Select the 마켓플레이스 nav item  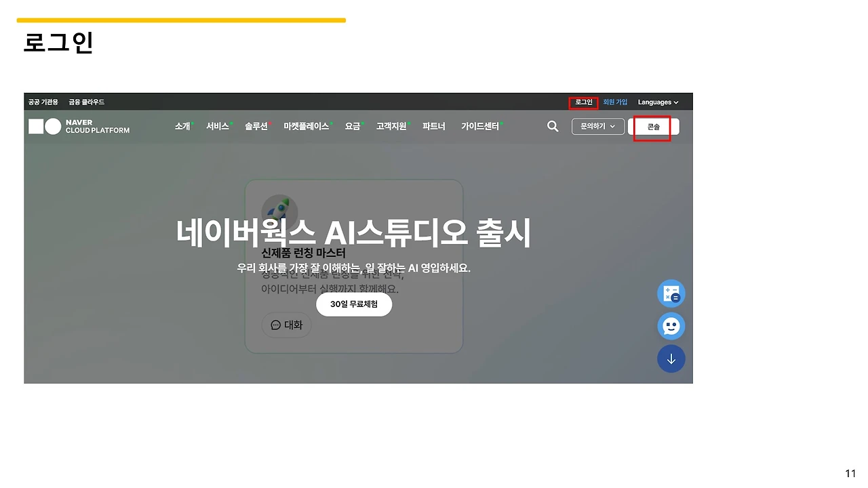pyautogui.click(x=306, y=126)
